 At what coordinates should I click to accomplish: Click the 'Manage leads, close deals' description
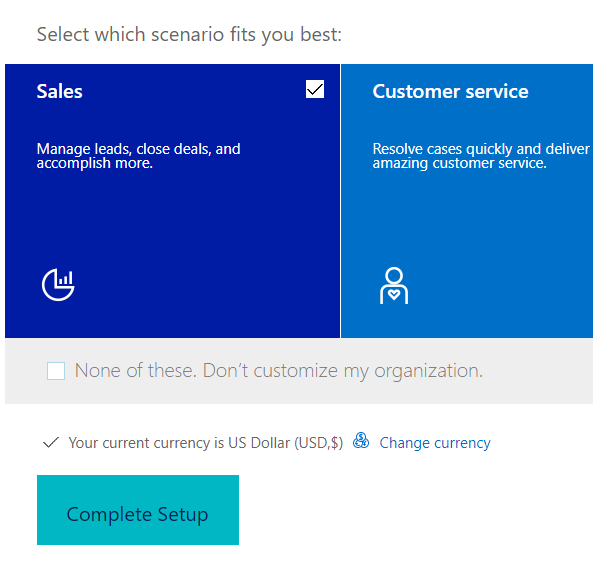coord(138,156)
